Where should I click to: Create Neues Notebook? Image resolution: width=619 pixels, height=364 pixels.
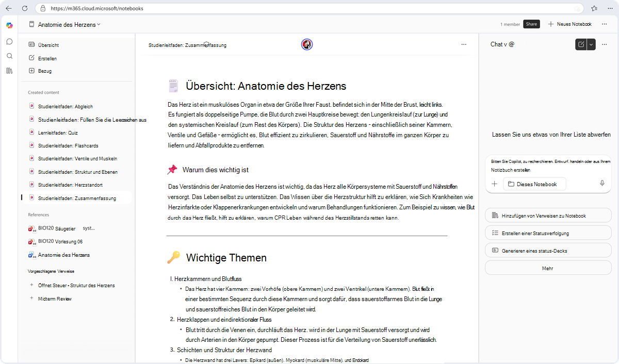click(569, 24)
